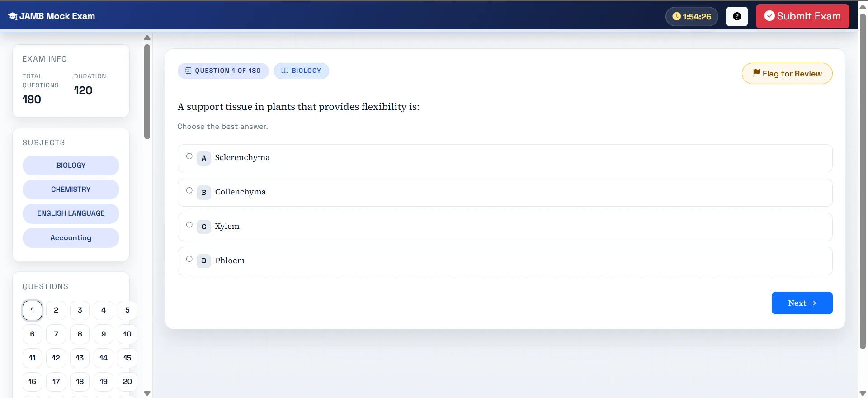Jump to question 9
Viewport: 868px width, 398px height.
[104, 334]
